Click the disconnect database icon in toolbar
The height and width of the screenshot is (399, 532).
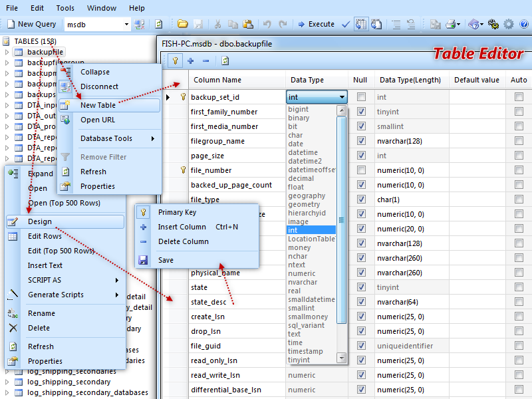(x=140, y=25)
